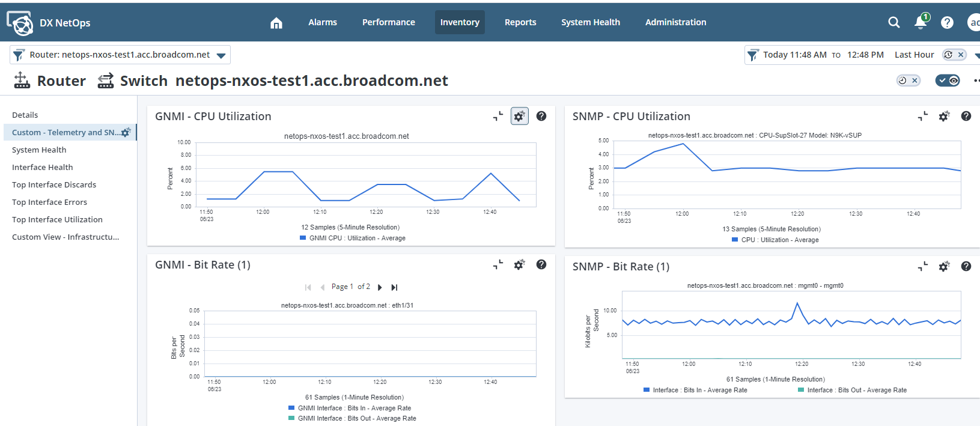The width and height of the screenshot is (980, 426).
Task: Open help for SNMP Bit Rate panel
Action: click(x=966, y=266)
